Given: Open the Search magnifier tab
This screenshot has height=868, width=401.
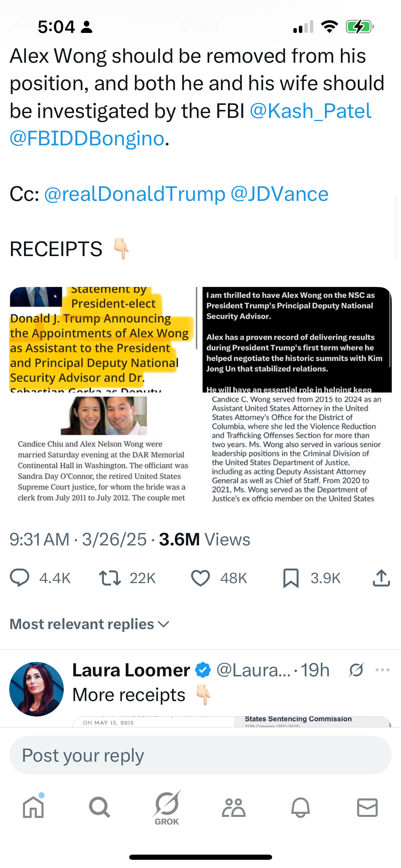Looking at the screenshot, I should coord(99,807).
